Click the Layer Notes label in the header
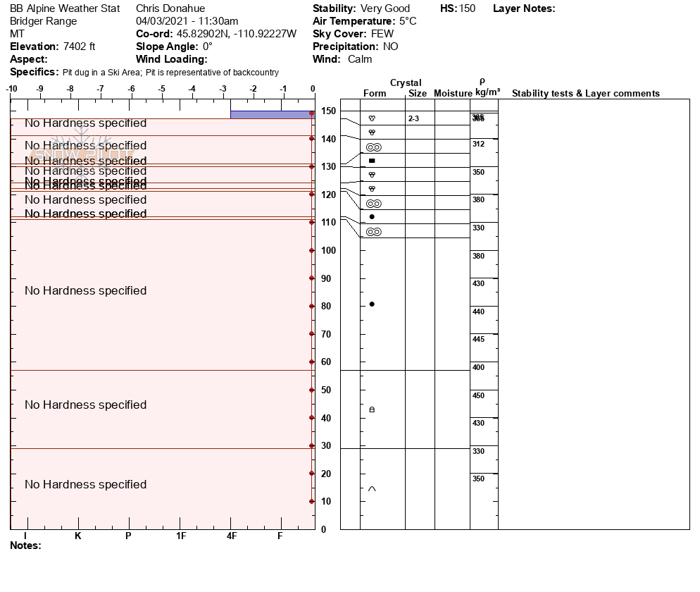700x592 pixels. [x=524, y=8]
